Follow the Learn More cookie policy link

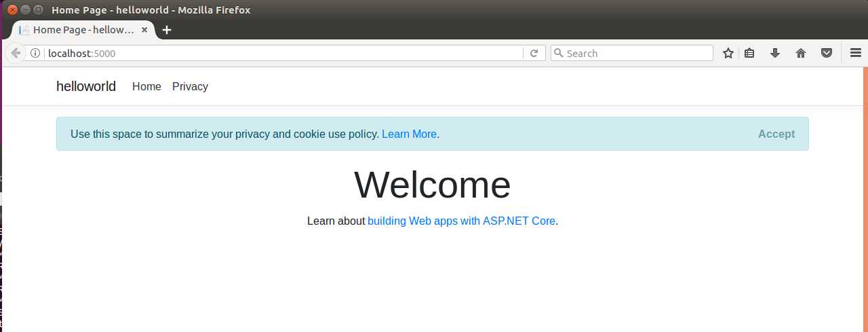coord(410,134)
